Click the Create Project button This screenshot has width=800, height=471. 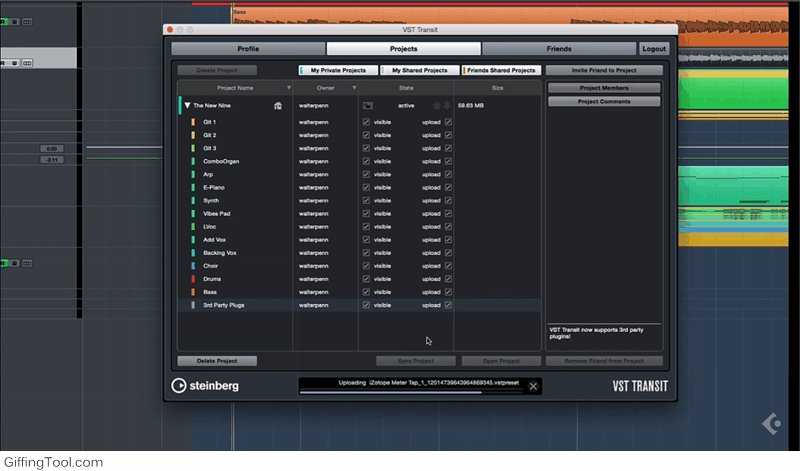click(217, 70)
